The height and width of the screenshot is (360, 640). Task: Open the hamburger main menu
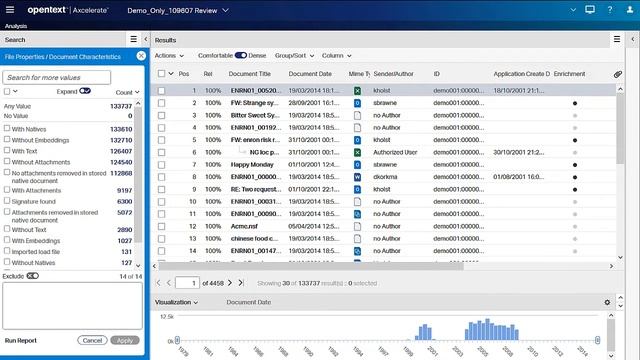10,10
